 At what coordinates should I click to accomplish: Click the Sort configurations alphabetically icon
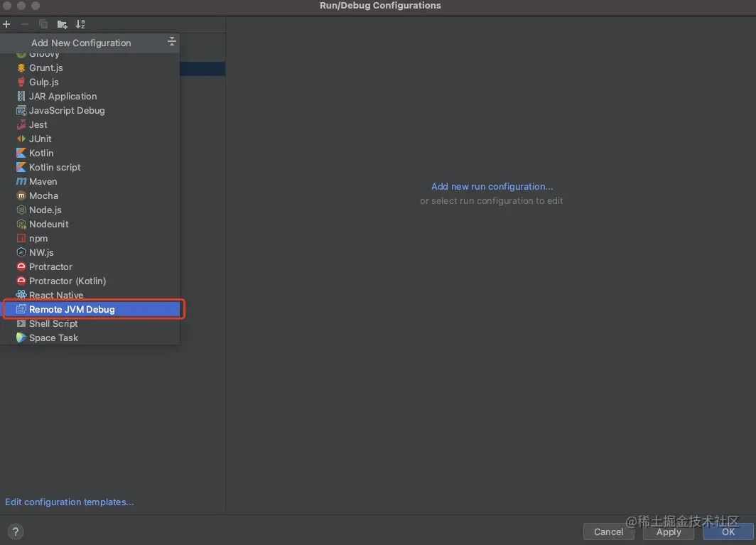tap(80, 24)
